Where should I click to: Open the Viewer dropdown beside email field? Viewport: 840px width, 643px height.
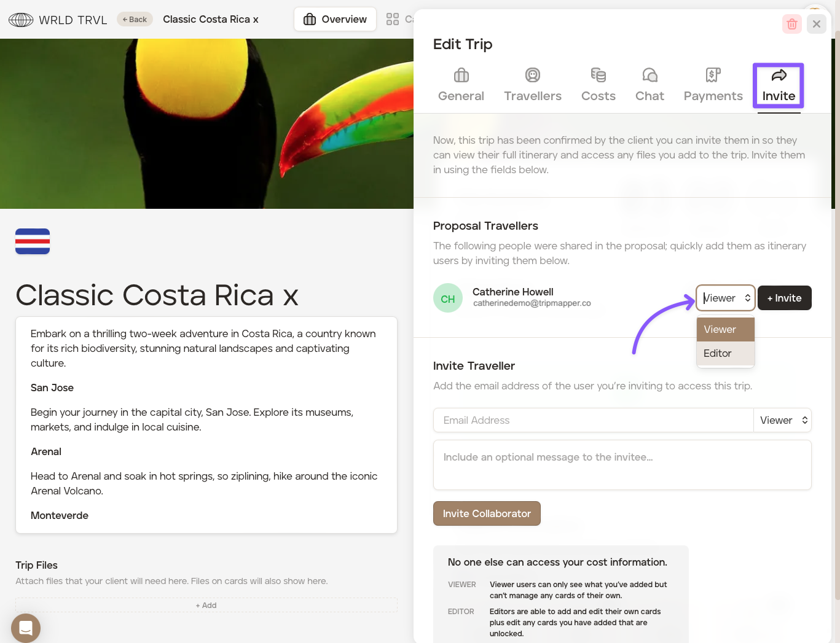pos(783,420)
